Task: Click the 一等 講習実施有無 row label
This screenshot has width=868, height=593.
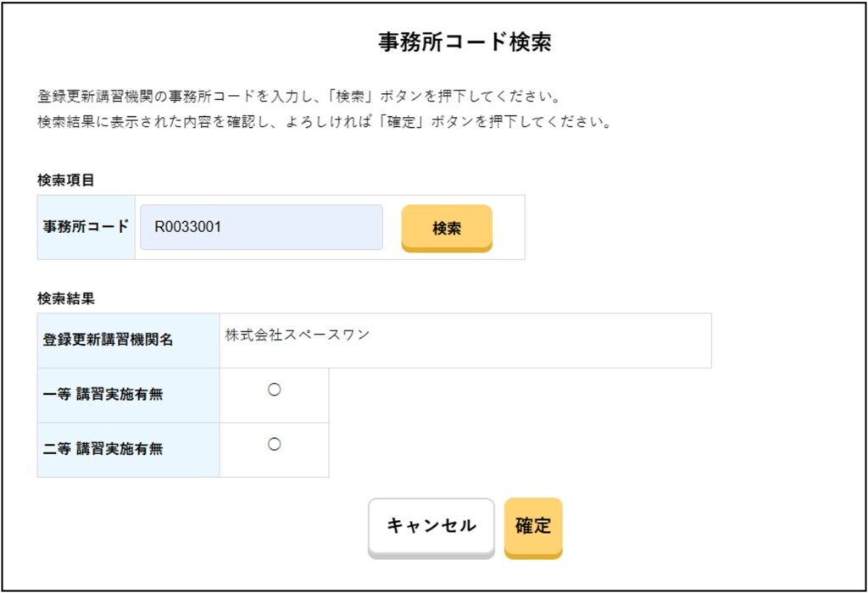Action: pos(103,395)
